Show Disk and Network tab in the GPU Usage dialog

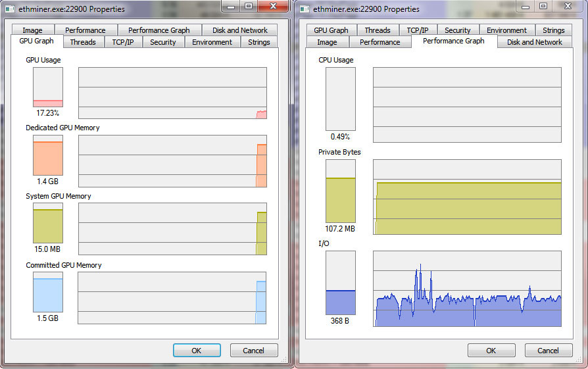click(239, 30)
